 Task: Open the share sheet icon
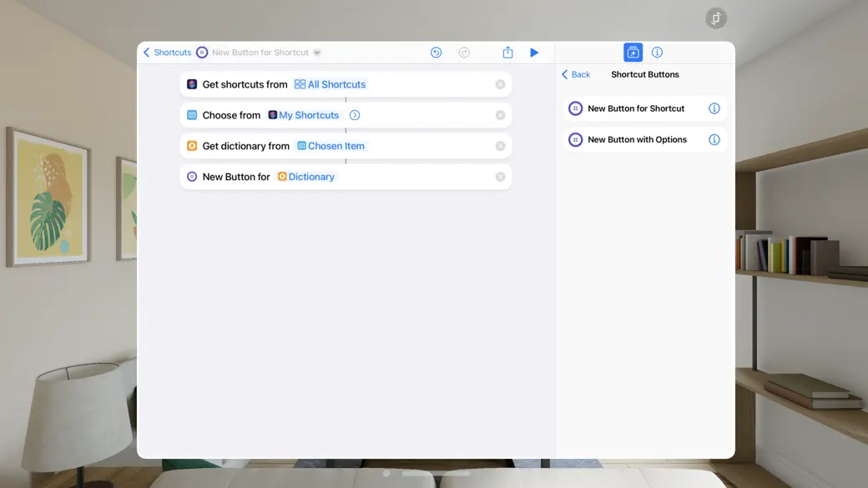tap(507, 52)
